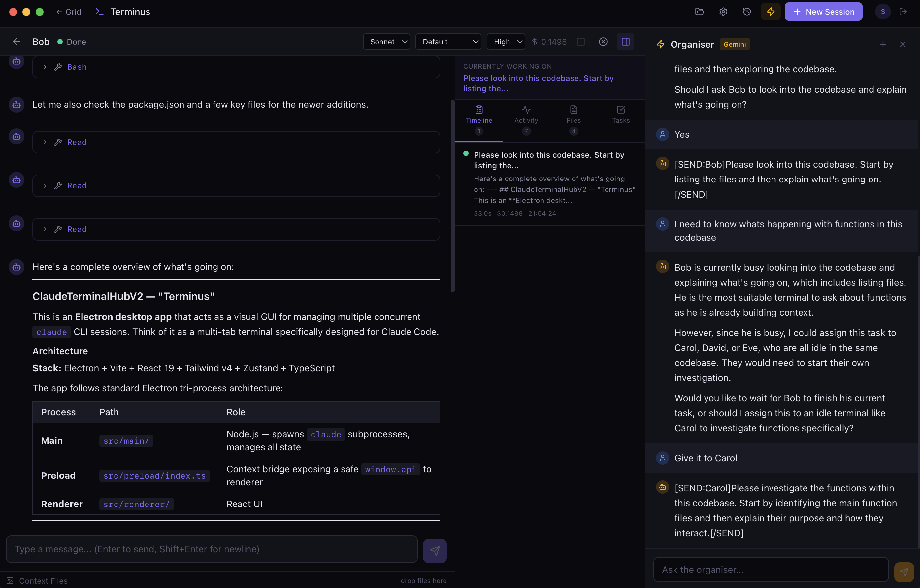This screenshot has width=920, height=588.
Task: Go back to the Grid view
Action: pos(69,12)
